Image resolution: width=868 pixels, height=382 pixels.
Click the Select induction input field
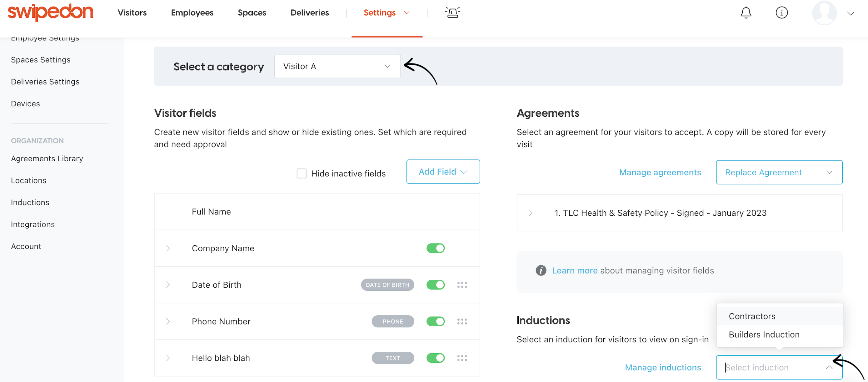coord(779,367)
